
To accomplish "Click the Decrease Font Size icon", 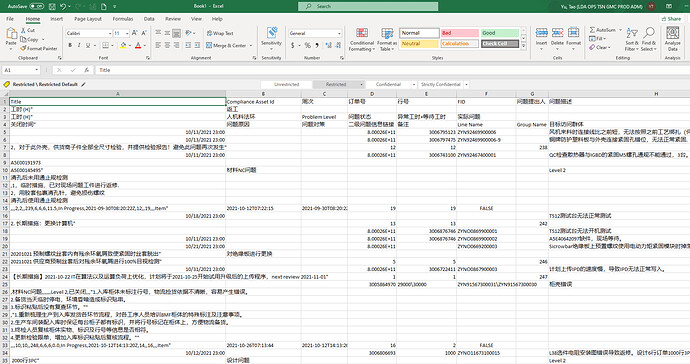I will pos(144,33).
